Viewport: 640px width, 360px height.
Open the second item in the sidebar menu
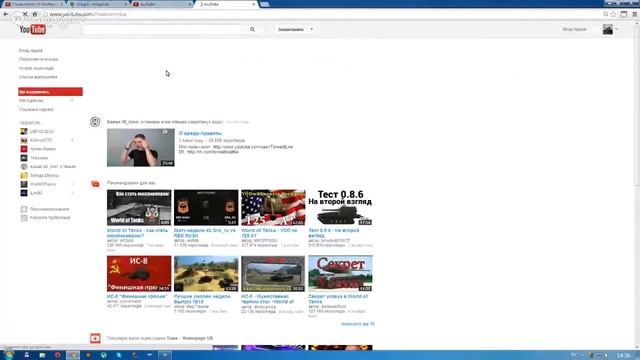click(x=38, y=59)
